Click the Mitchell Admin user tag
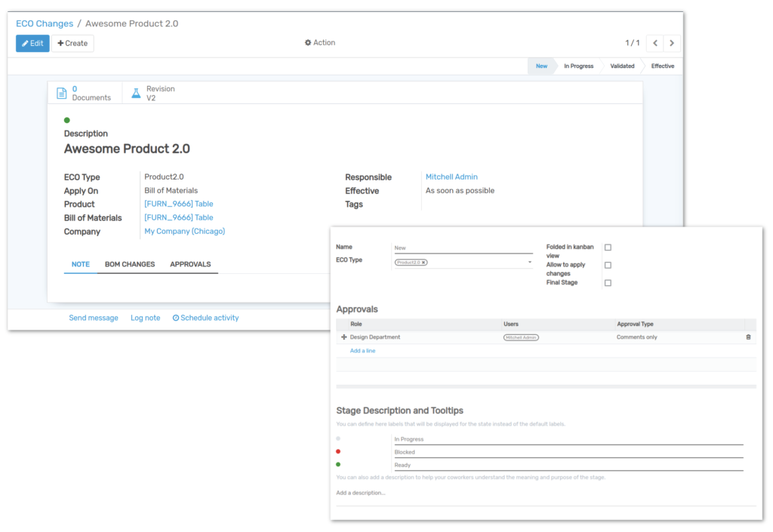This screenshot has width=773, height=532. (x=521, y=337)
